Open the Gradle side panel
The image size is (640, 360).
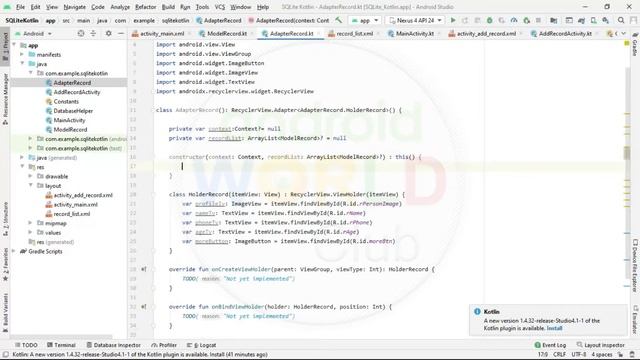point(635,45)
